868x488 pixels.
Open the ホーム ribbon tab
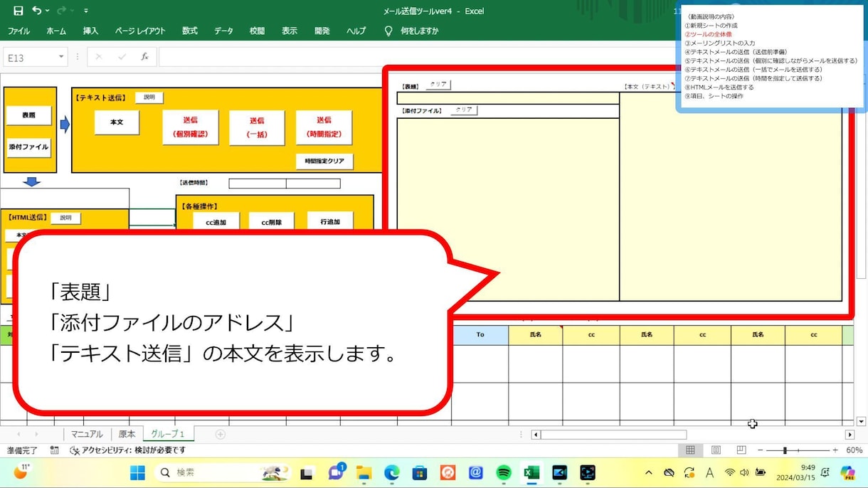[x=56, y=31]
